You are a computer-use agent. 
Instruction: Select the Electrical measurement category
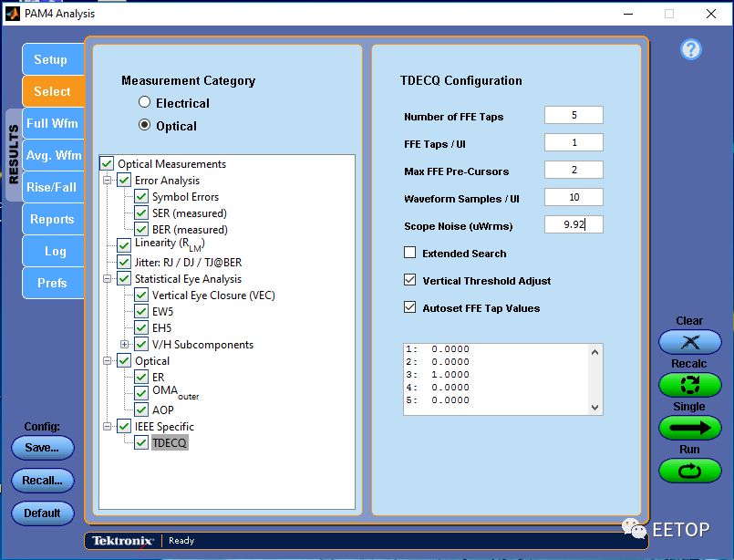point(145,102)
